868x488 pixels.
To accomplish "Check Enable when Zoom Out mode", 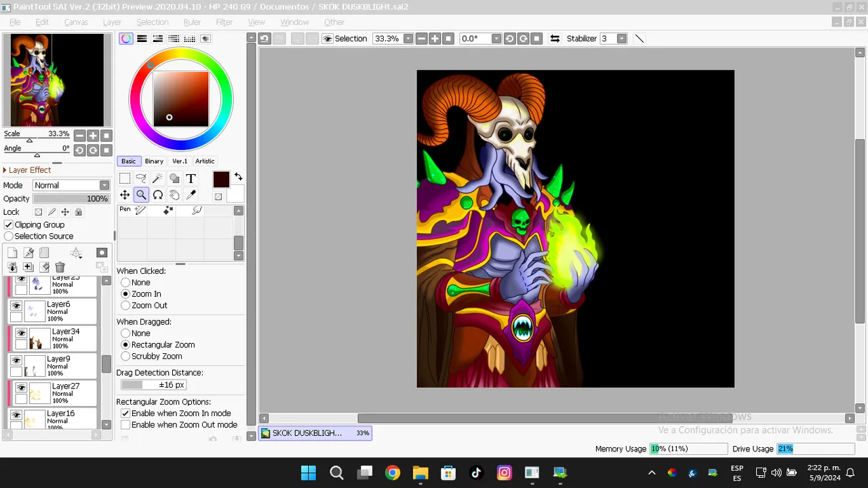I will pos(125,425).
